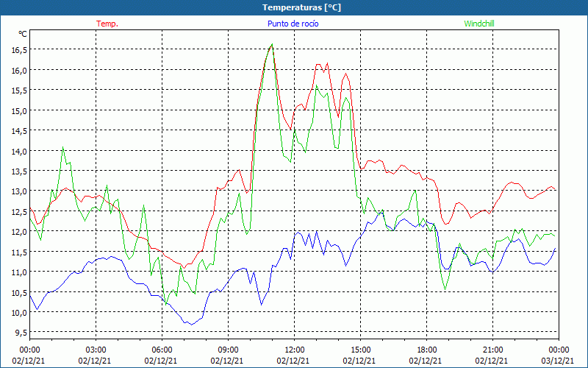Click the 14,5 y-axis value
The width and height of the screenshot is (588, 368).
19,131
